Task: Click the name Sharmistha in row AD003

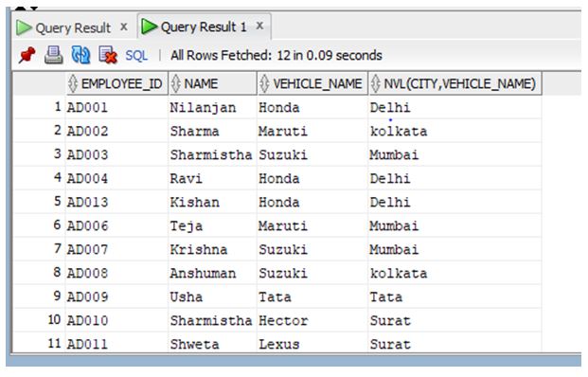Action: pos(213,154)
